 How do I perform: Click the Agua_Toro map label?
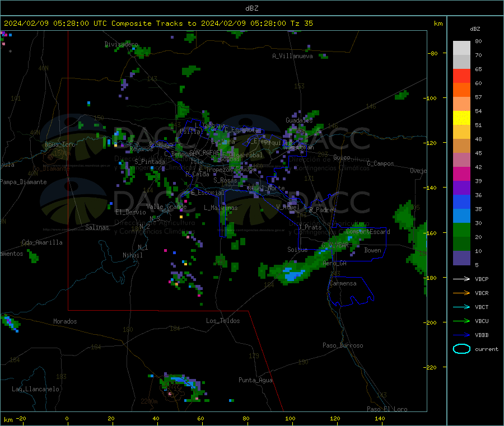click(x=60, y=144)
